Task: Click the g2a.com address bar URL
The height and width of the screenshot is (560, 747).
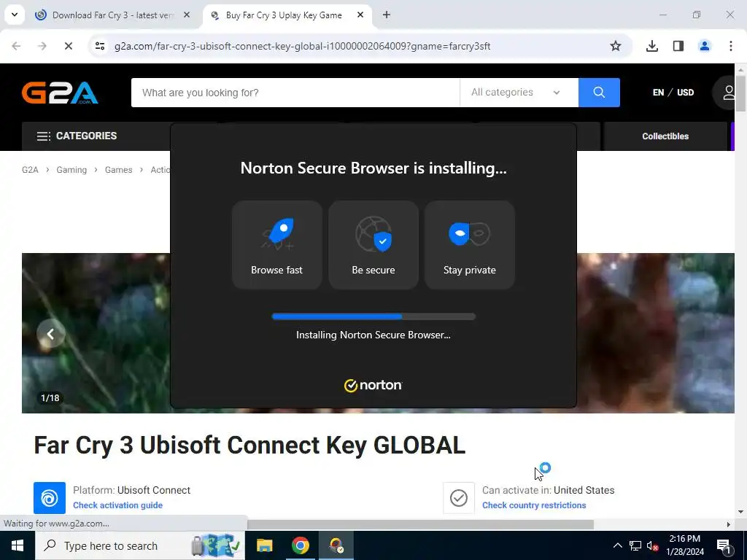Action: pos(303,46)
